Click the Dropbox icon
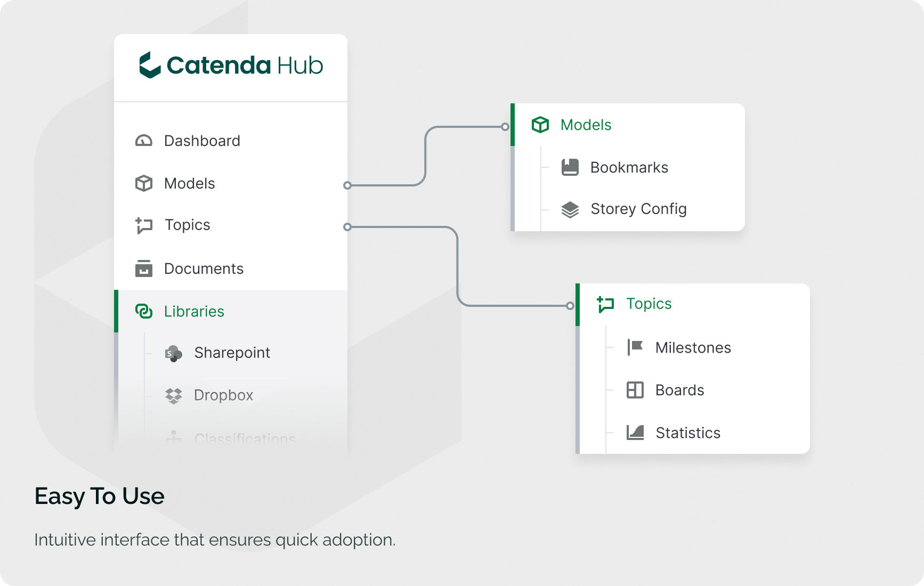This screenshot has width=924, height=586. (x=173, y=396)
